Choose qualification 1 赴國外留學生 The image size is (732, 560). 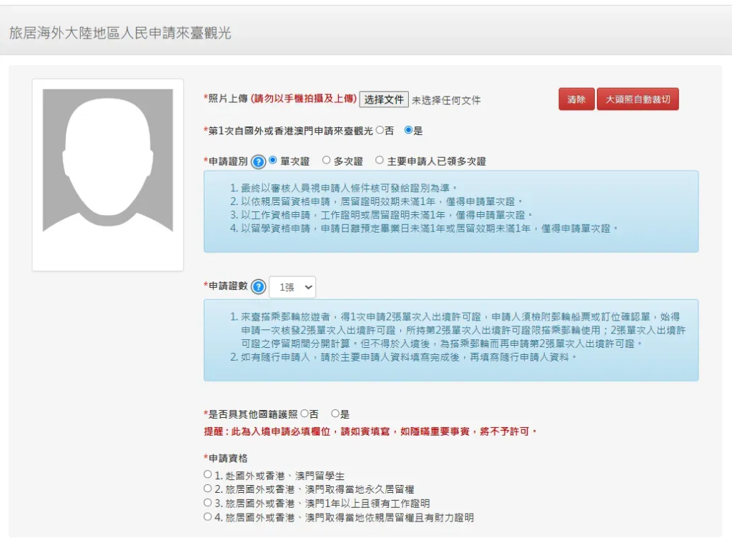[x=208, y=475]
